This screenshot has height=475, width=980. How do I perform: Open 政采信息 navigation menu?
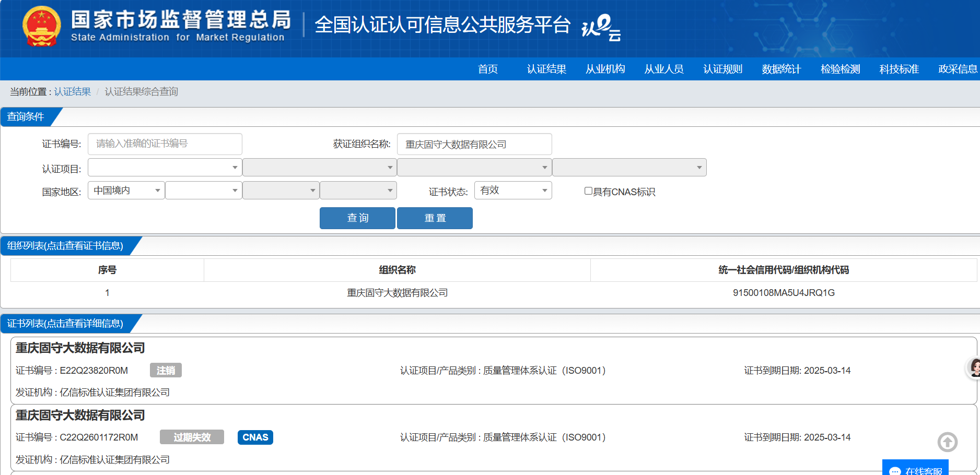pos(958,69)
